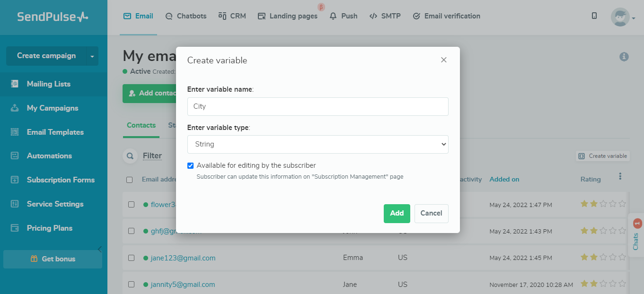Open the info tooltip icon near page title
This screenshot has height=294, width=644.
click(x=624, y=56)
